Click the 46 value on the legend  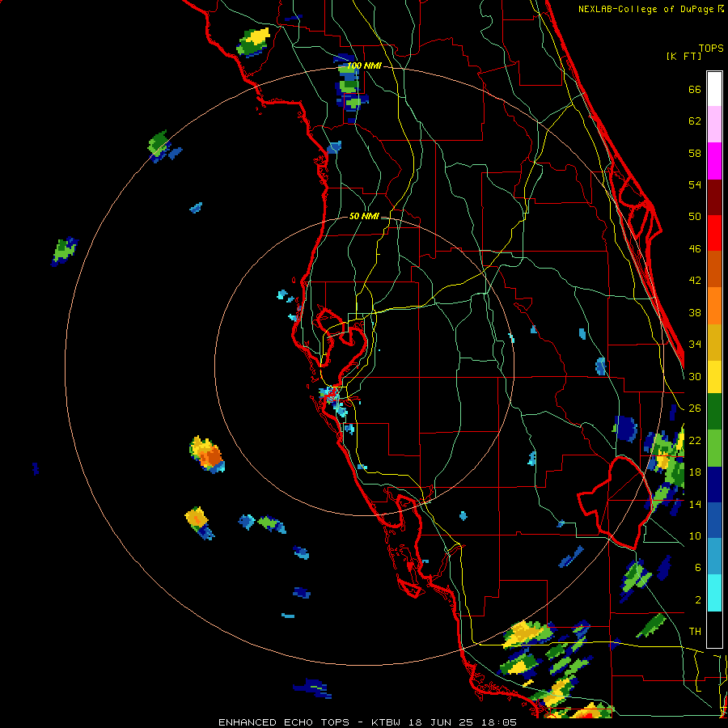click(695, 249)
